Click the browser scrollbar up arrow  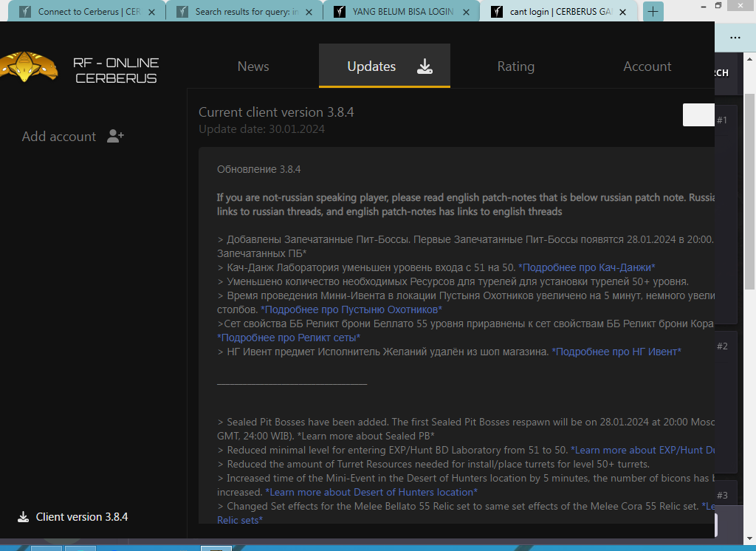coord(749,59)
